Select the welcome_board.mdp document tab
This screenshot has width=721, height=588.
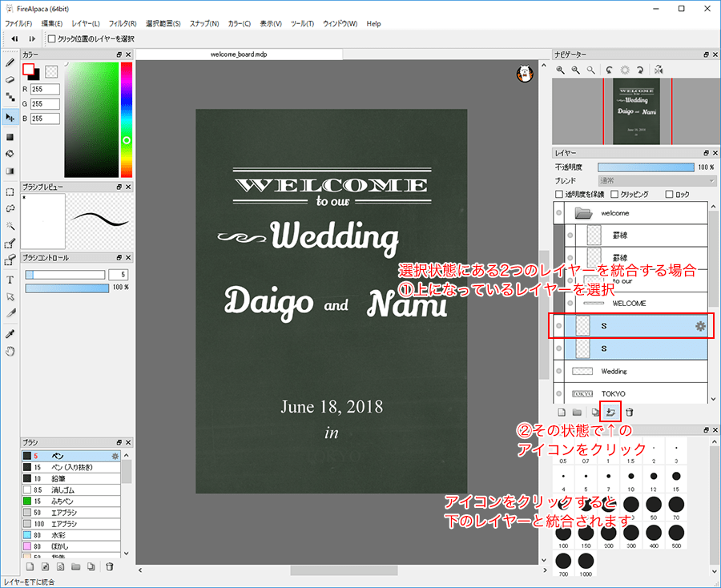click(239, 54)
